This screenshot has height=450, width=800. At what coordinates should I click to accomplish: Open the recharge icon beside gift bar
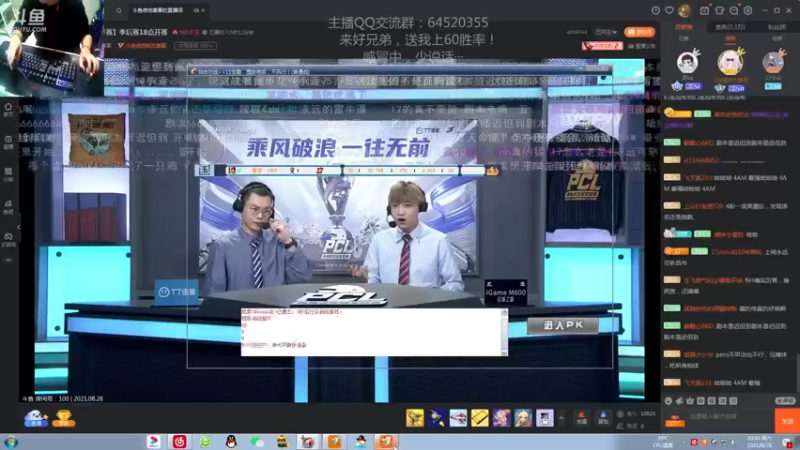[x=581, y=418]
